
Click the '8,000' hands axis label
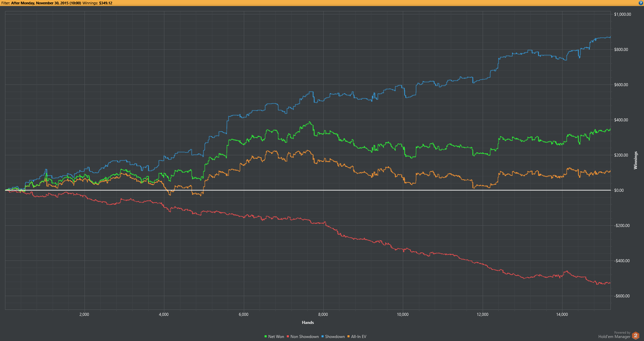323,315
